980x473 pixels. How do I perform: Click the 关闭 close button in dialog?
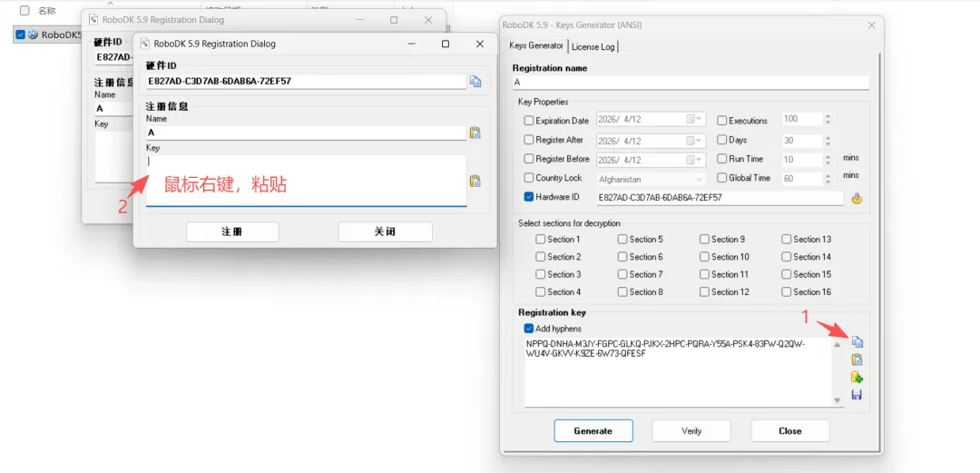tap(385, 232)
